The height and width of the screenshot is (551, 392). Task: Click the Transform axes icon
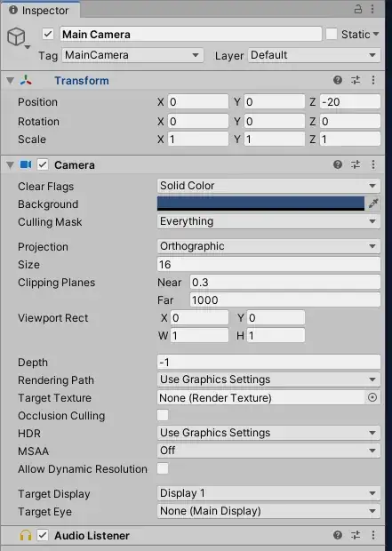pyautogui.click(x=26, y=81)
